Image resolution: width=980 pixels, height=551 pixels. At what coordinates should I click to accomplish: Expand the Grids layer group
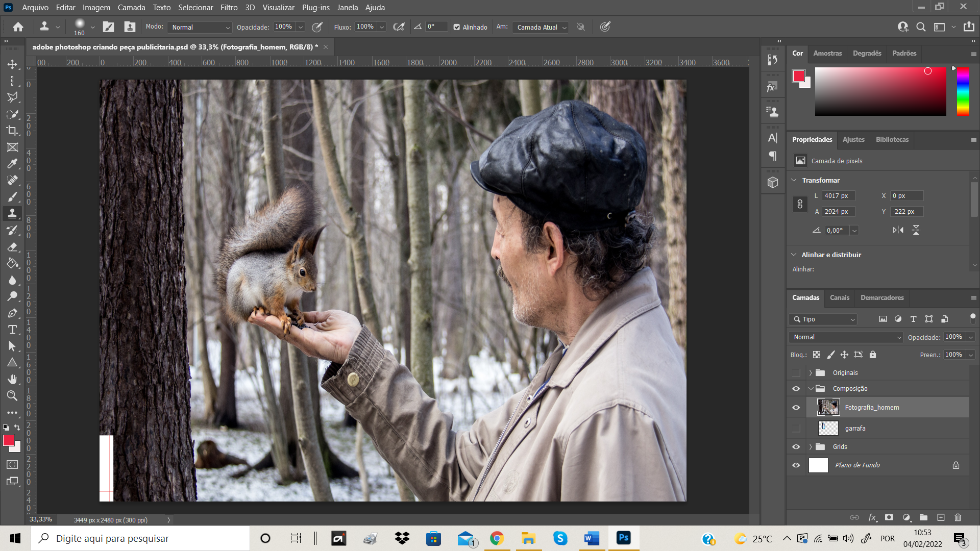[809, 446]
